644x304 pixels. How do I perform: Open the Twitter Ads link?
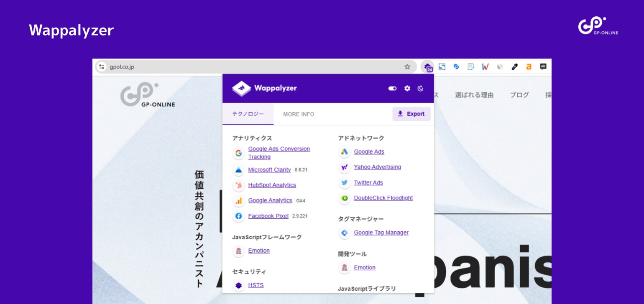click(368, 182)
